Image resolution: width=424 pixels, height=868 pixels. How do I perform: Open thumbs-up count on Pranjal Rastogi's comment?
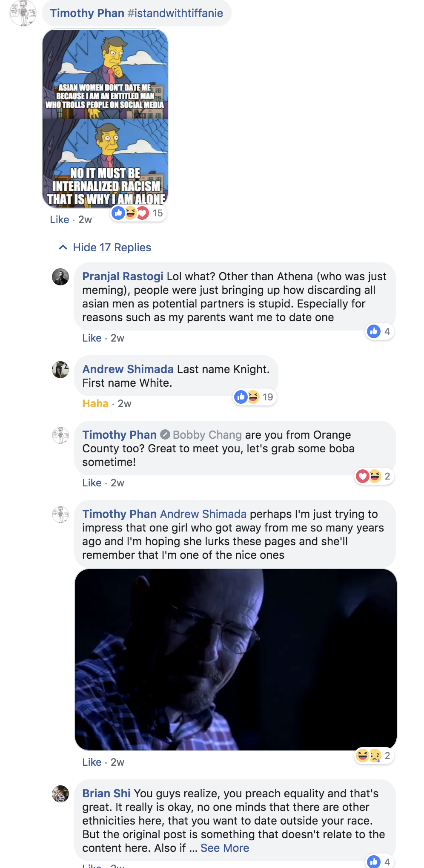[x=380, y=331]
